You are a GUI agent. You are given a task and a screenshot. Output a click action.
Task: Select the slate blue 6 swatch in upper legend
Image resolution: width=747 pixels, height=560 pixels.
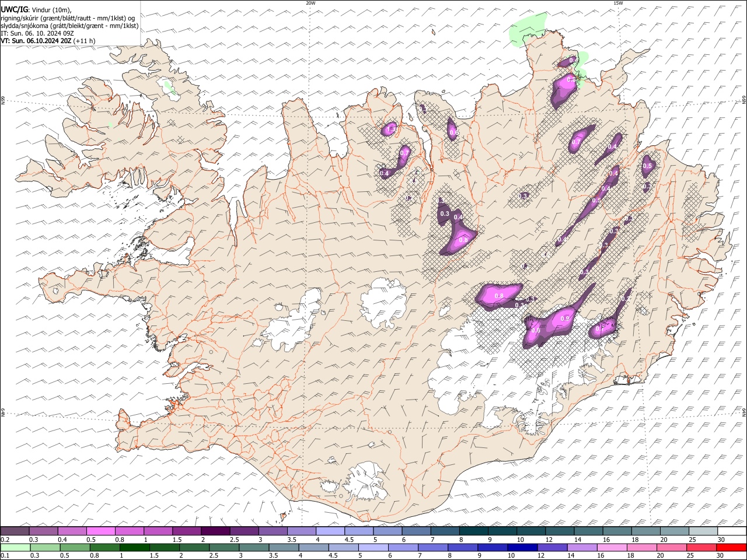pos(417,531)
